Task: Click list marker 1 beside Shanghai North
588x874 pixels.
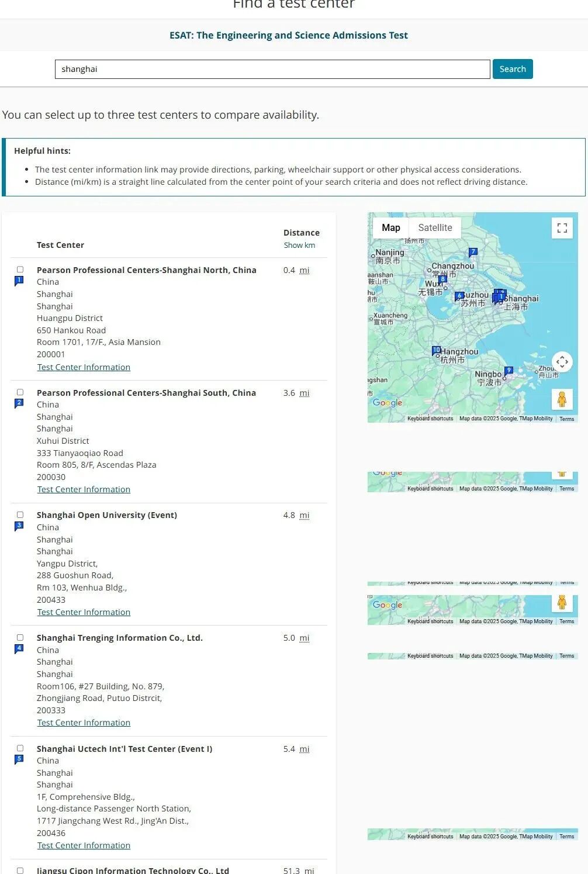Action: (x=19, y=281)
